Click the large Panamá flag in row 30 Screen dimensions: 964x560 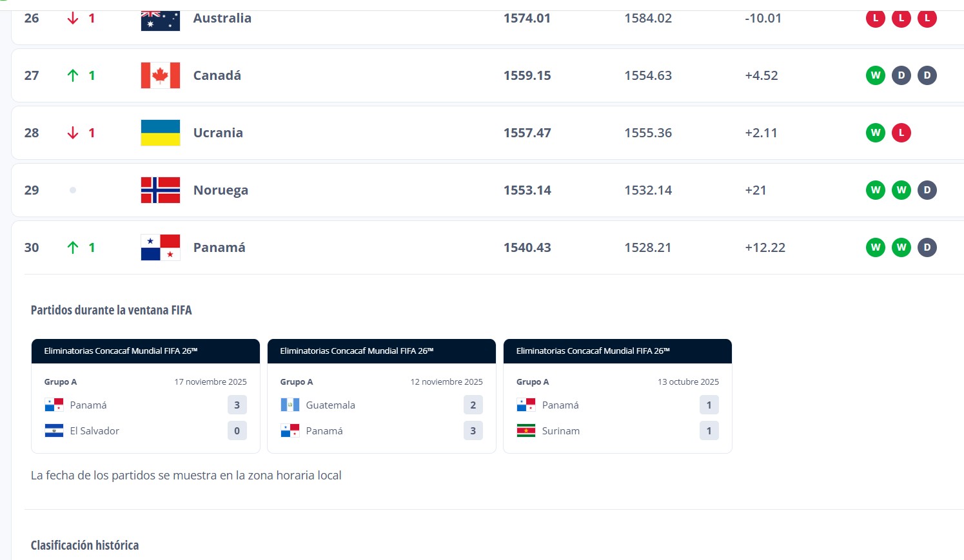[160, 247]
